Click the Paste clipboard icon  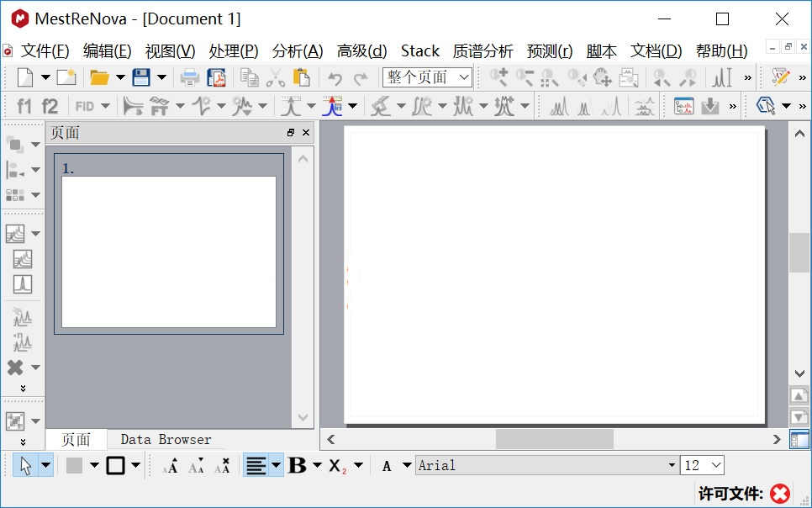coord(301,78)
